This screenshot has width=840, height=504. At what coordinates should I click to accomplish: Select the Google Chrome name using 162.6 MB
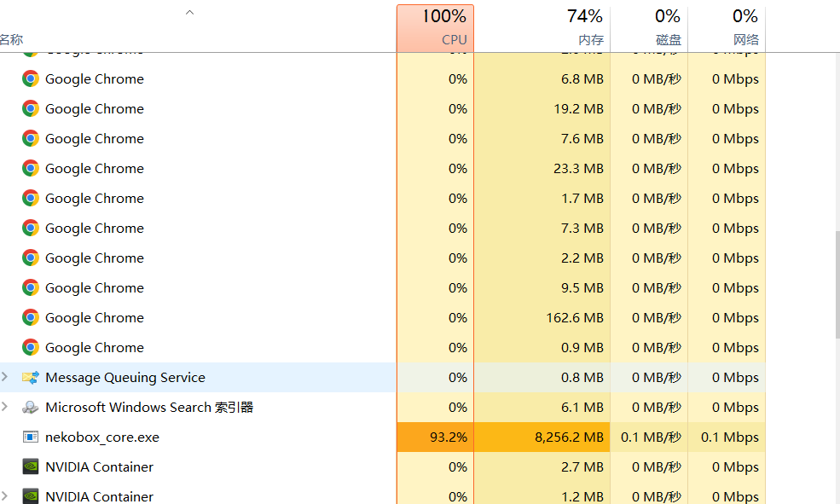[95, 317]
